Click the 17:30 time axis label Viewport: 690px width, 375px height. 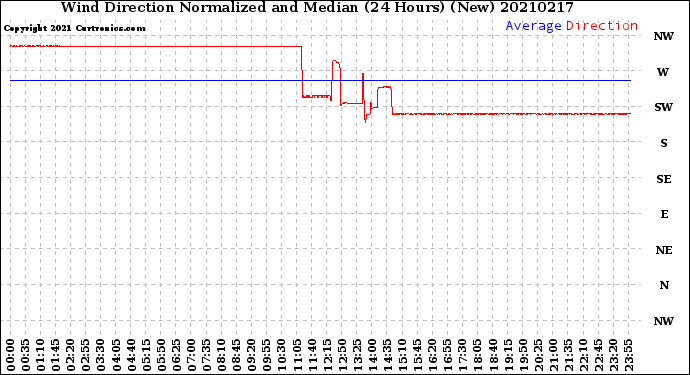463,355
